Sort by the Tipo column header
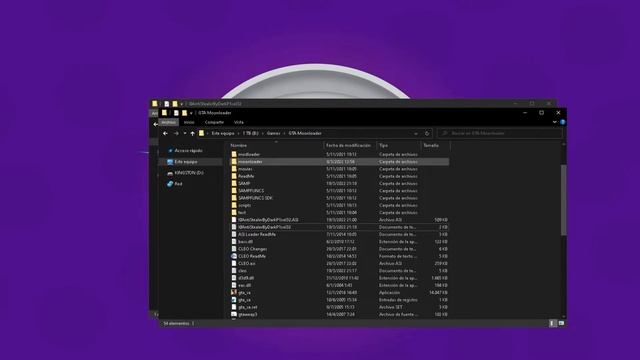 (398, 145)
